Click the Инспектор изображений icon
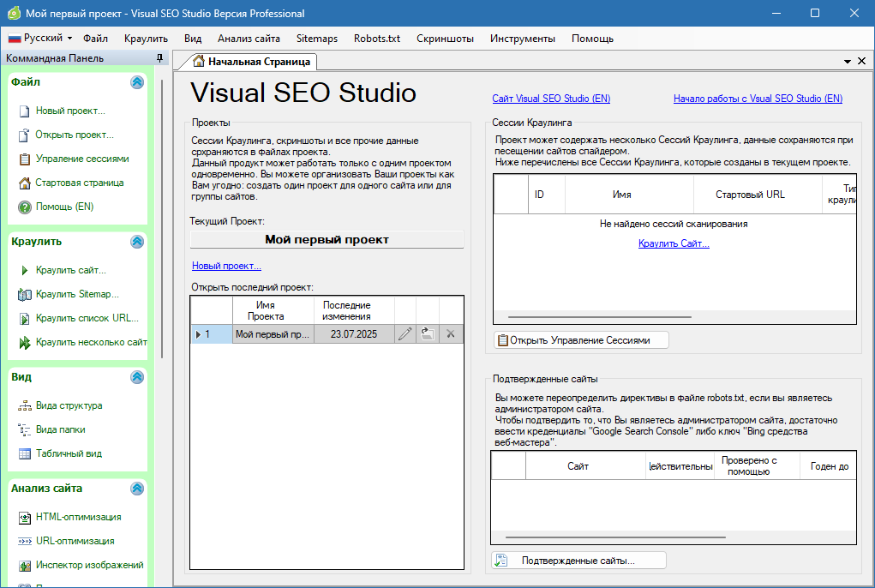Image resolution: width=875 pixels, height=588 pixels. coord(25,566)
